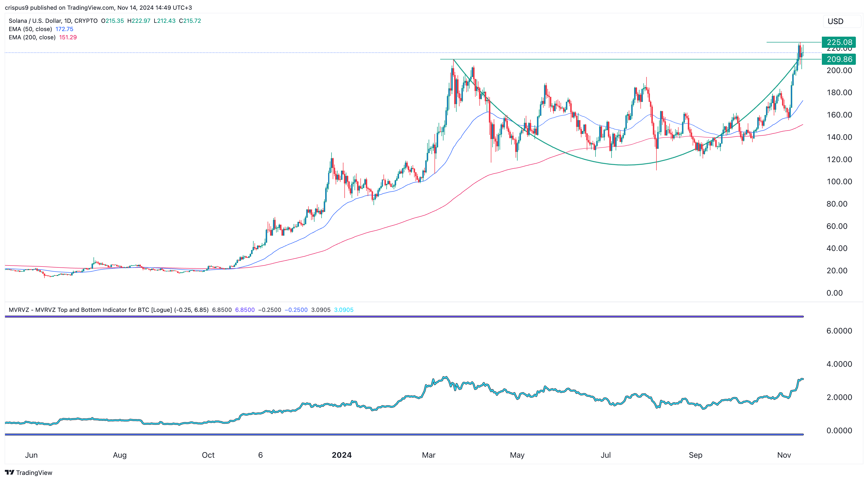Click the close price C215.72
Image resolution: width=868 pixels, height=481 pixels.
pos(190,21)
